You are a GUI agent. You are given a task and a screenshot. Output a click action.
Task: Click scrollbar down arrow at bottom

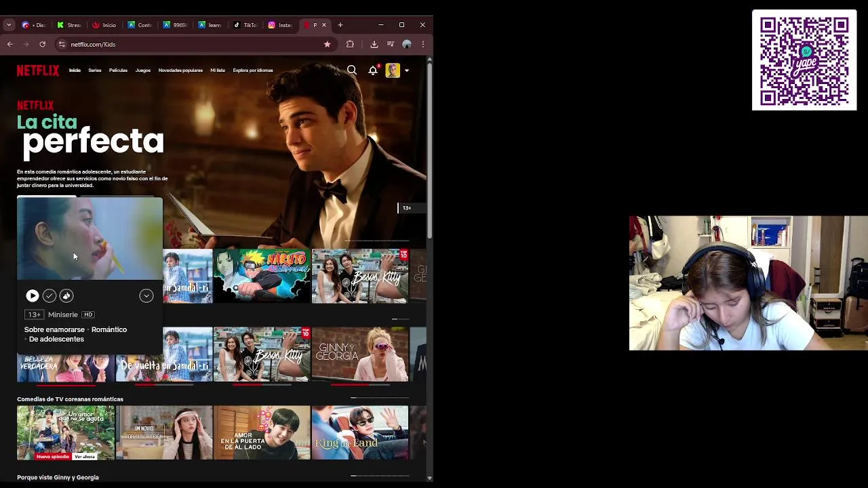pyautogui.click(x=429, y=479)
